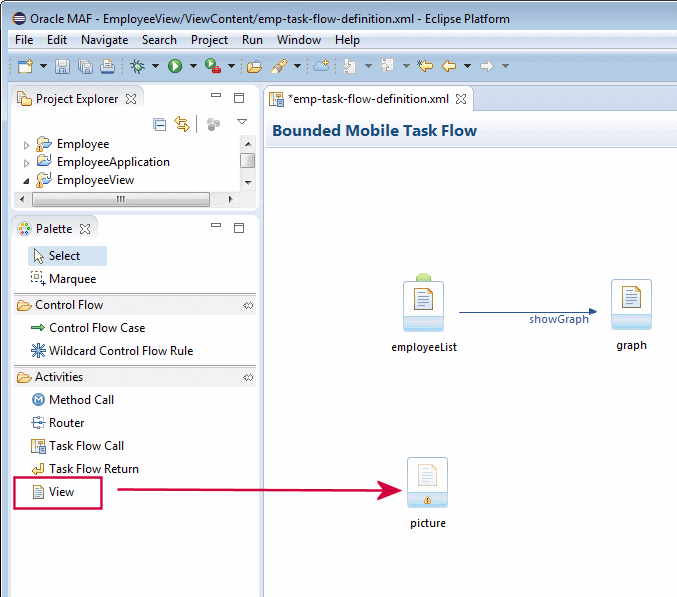This screenshot has height=597, width=677.
Task: Open the Run dropdown arrow
Action: [x=193, y=66]
